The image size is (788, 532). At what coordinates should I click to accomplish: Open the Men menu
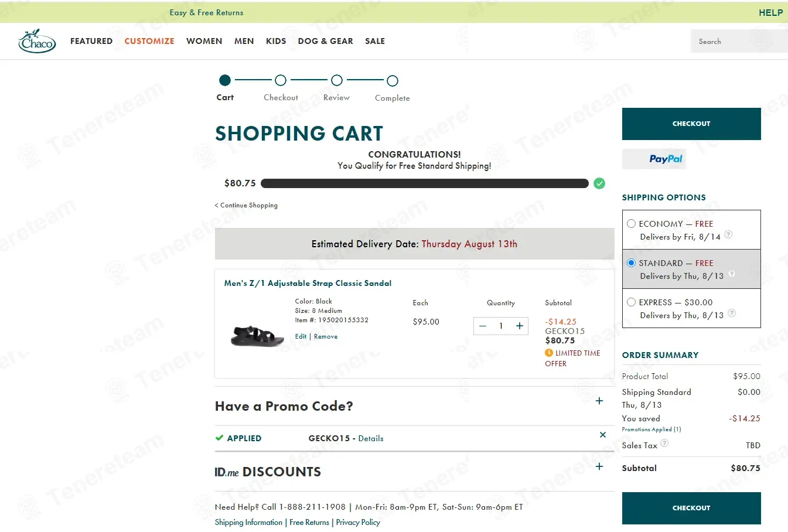(x=244, y=41)
